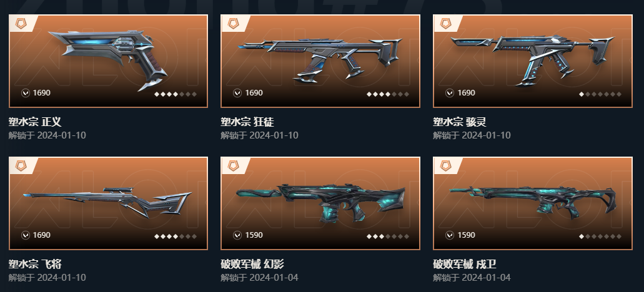Click the tier badge icon on 塑水宗 飞将 card

pyautogui.click(x=21, y=166)
